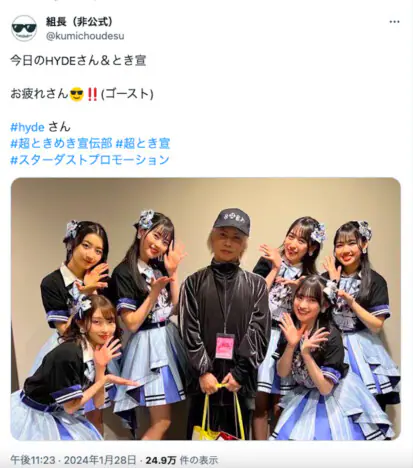The width and height of the screenshot is (413, 468).
Task: Click the 24.9万 view count
Action: 161,460
